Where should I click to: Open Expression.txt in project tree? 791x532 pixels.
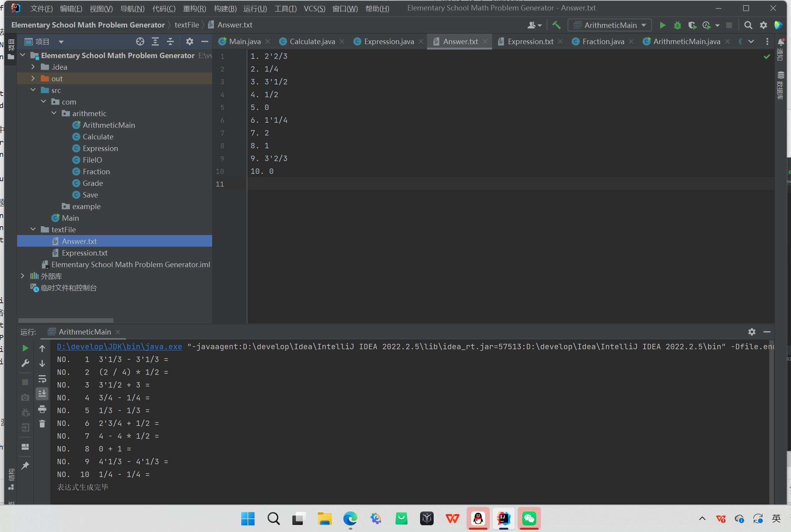(84, 253)
